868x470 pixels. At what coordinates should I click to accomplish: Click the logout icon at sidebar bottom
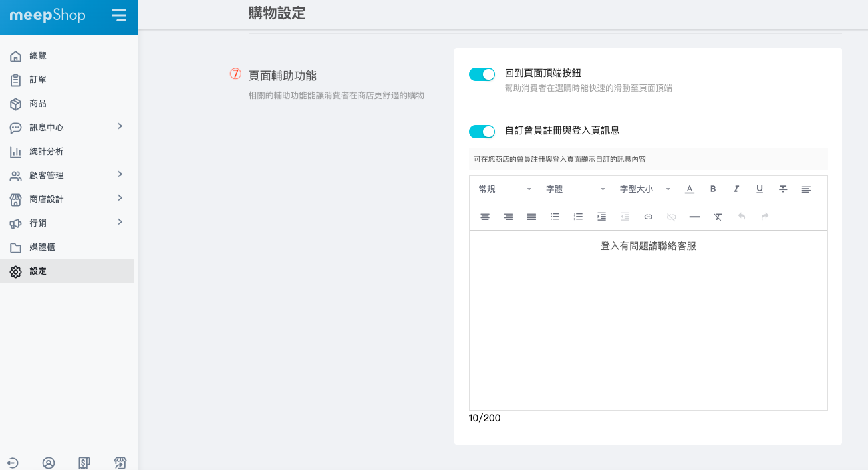point(13,463)
